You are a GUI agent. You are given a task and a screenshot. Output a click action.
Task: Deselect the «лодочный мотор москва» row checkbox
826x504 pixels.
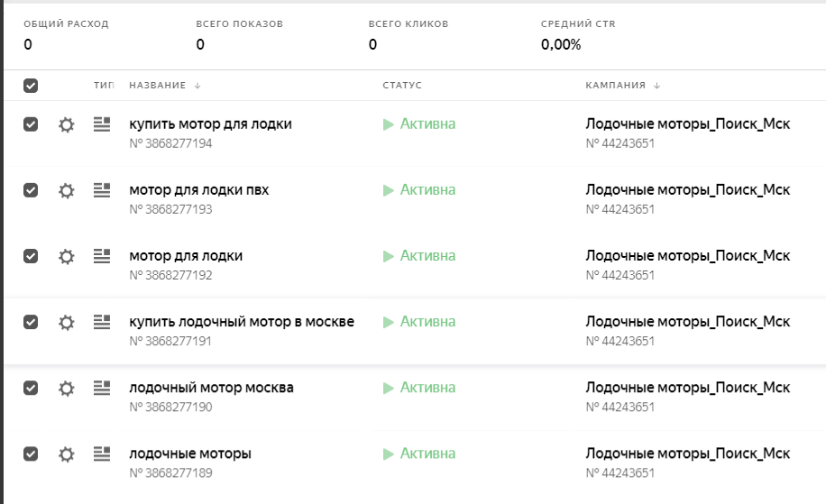coord(31,388)
